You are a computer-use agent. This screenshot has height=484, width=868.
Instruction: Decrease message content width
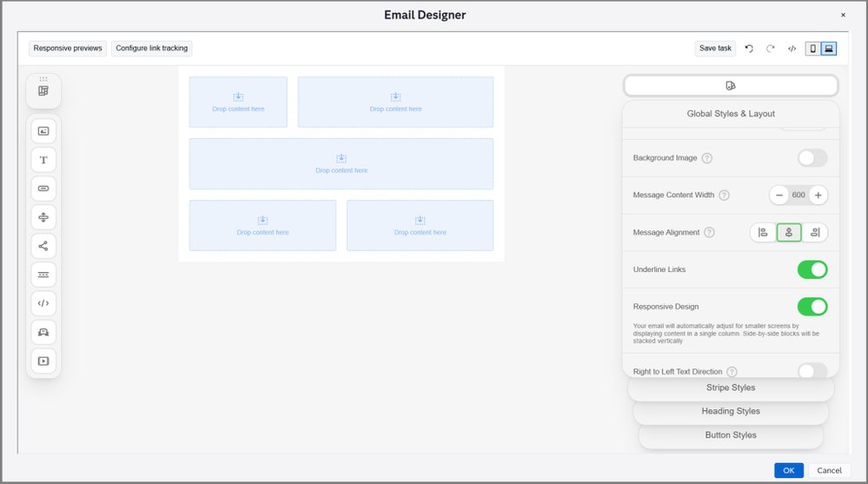[779, 195]
